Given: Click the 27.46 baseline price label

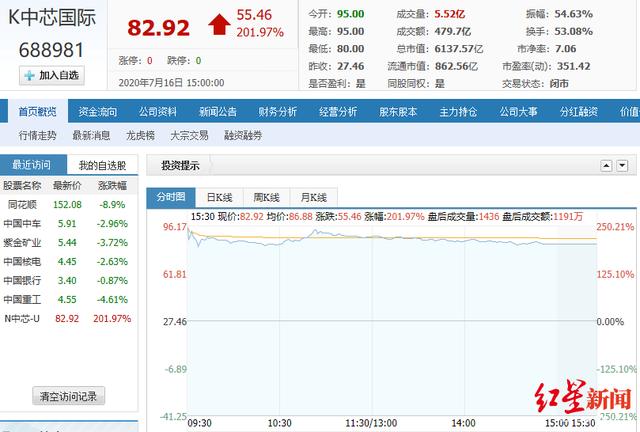Looking at the screenshot, I should coord(175,322).
